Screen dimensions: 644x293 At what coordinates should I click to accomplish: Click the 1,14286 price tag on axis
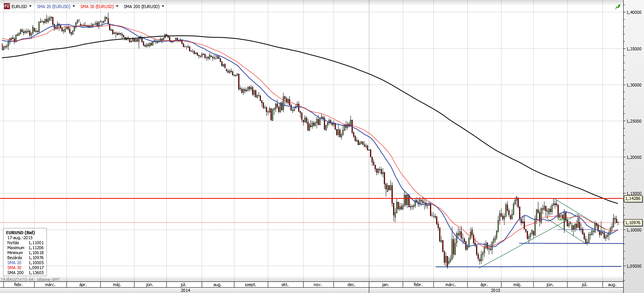click(x=633, y=199)
